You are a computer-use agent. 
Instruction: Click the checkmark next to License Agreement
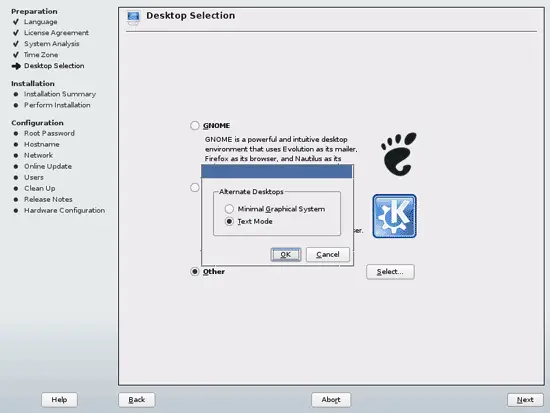tap(16, 33)
